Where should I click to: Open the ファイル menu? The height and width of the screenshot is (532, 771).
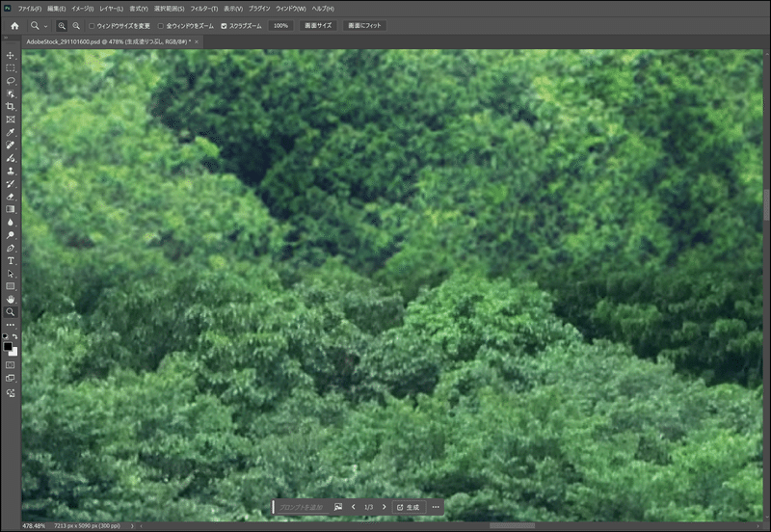click(x=30, y=9)
